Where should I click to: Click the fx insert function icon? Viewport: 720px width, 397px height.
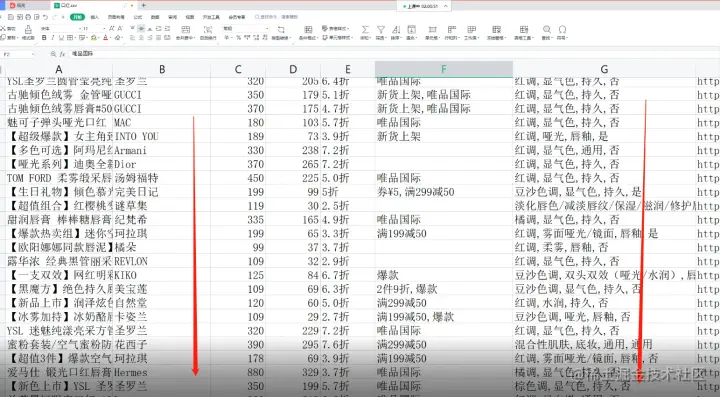[62, 54]
